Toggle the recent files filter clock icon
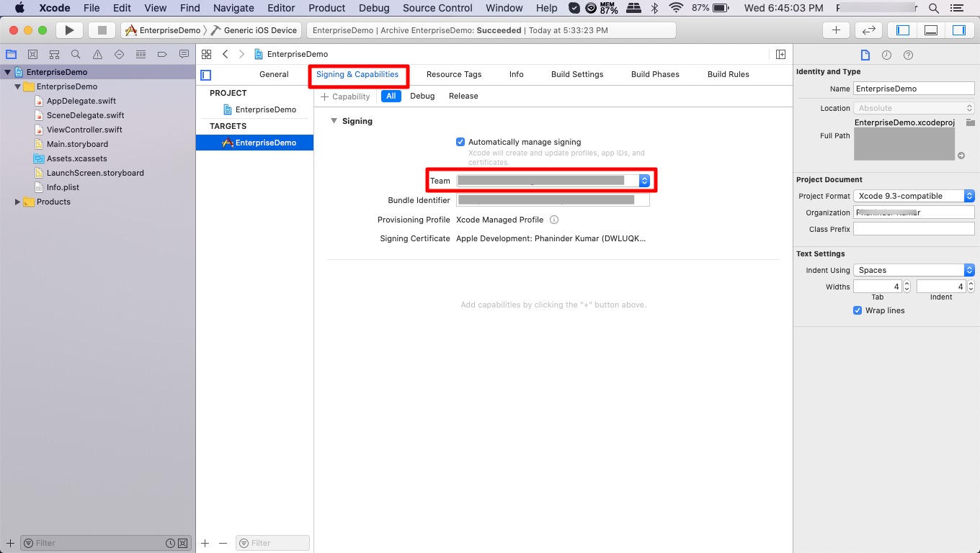The width and height of the screenshot is (980, 553). [171, 543]
